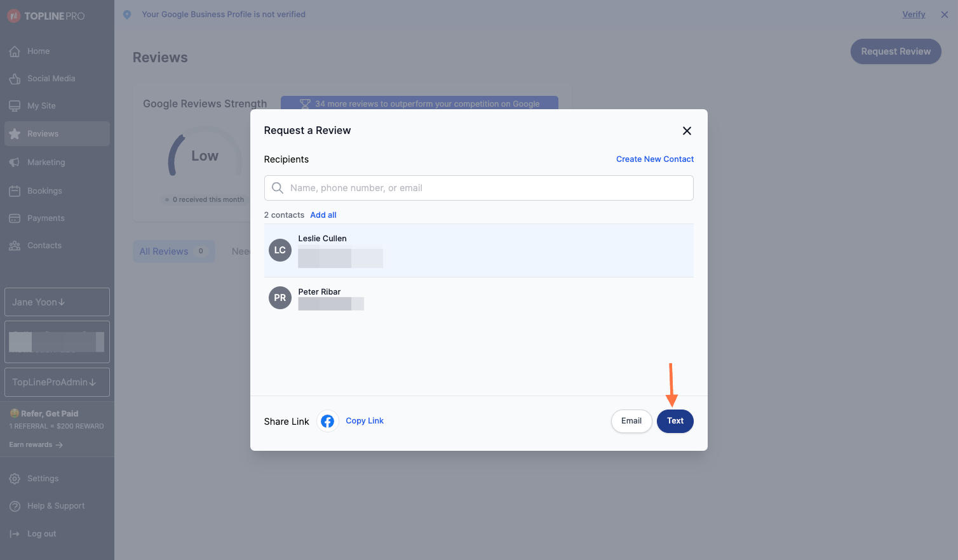Select Reviews in the sidebar

click(57, 134)
